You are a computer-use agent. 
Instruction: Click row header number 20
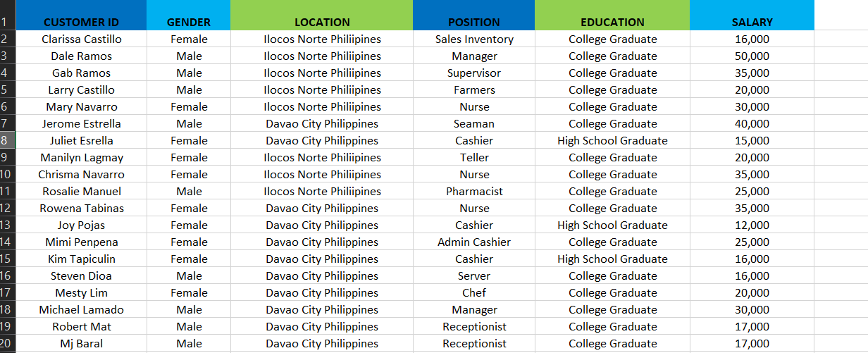5,344
